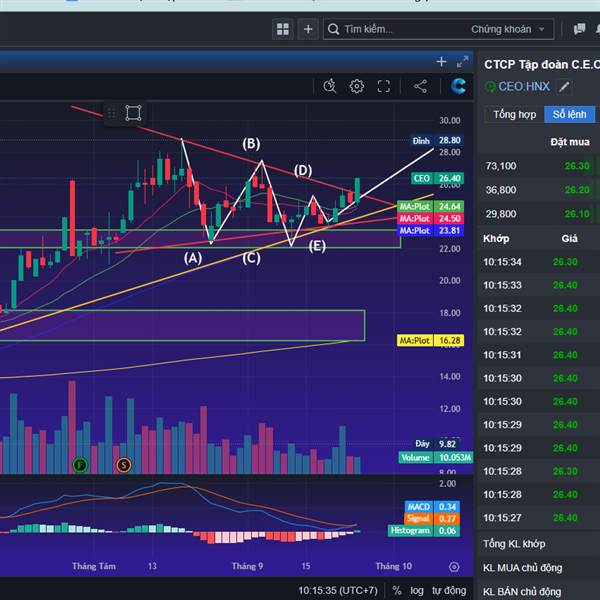This screenshot has width=600, height=600.
Task: Expand the chart panel to full size
Action: pyautogui.click(x=463, y=62)
